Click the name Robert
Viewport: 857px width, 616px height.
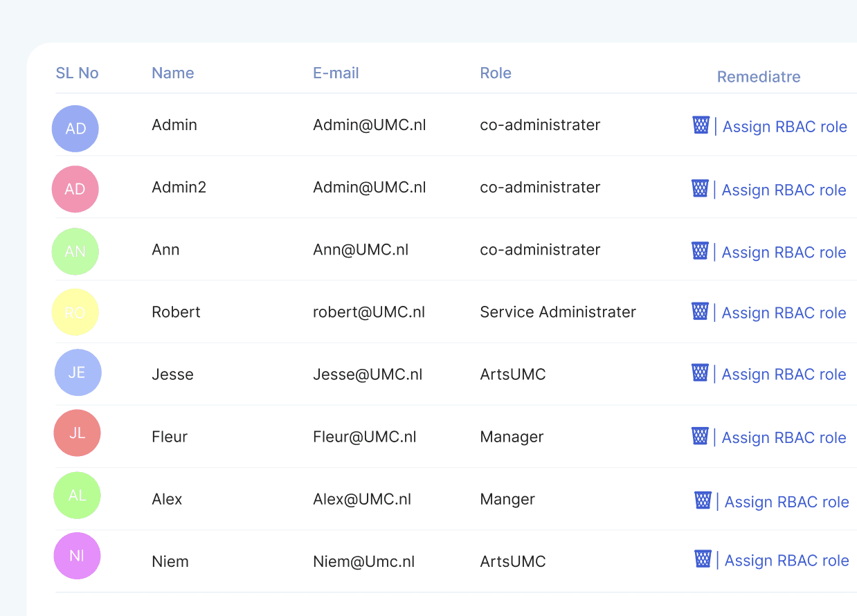coord(177,312)
